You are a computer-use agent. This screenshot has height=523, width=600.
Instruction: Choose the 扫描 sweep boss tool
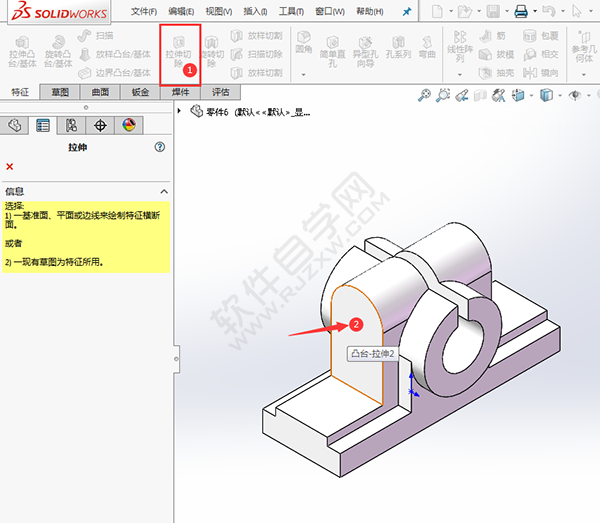point(96,36)
